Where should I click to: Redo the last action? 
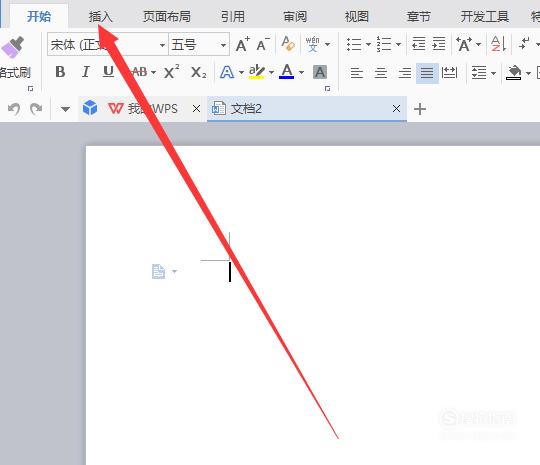click(x=36, y=109)
